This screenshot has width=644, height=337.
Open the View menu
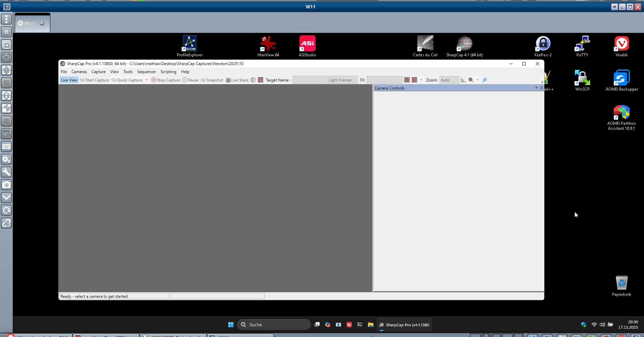click(x=114, y=72)
